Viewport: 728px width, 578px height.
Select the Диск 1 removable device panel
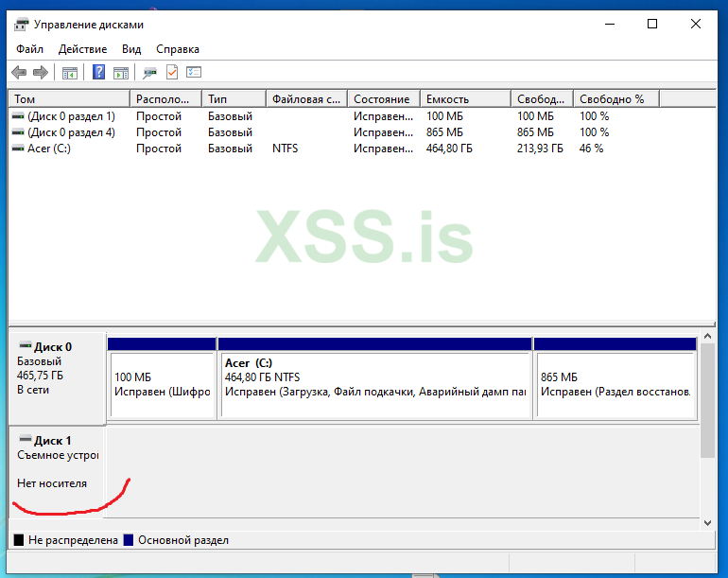coord(57,471)
